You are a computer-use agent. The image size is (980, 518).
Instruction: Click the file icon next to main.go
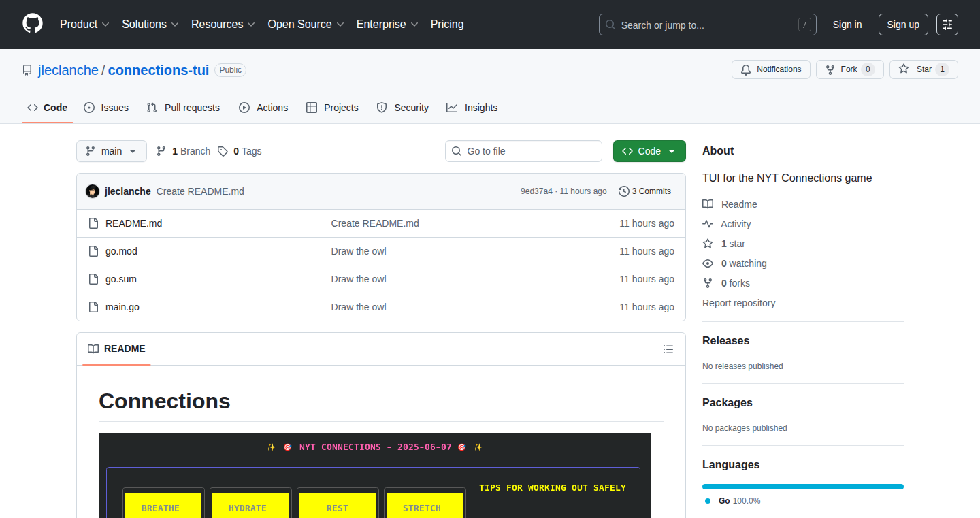tap(94, 307)
